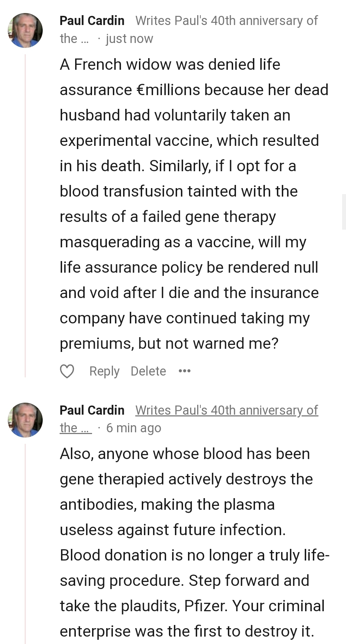This screenshot has height=644, width=346.
Task: Click Paul Cardin's avatar on the top comment
Action: [25, 31]
